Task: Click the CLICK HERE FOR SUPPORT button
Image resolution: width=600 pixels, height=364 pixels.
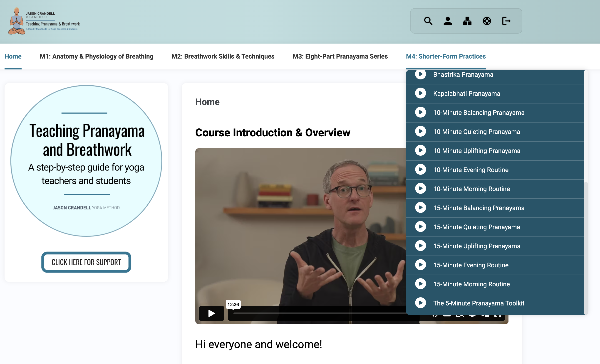Action: 86,262
